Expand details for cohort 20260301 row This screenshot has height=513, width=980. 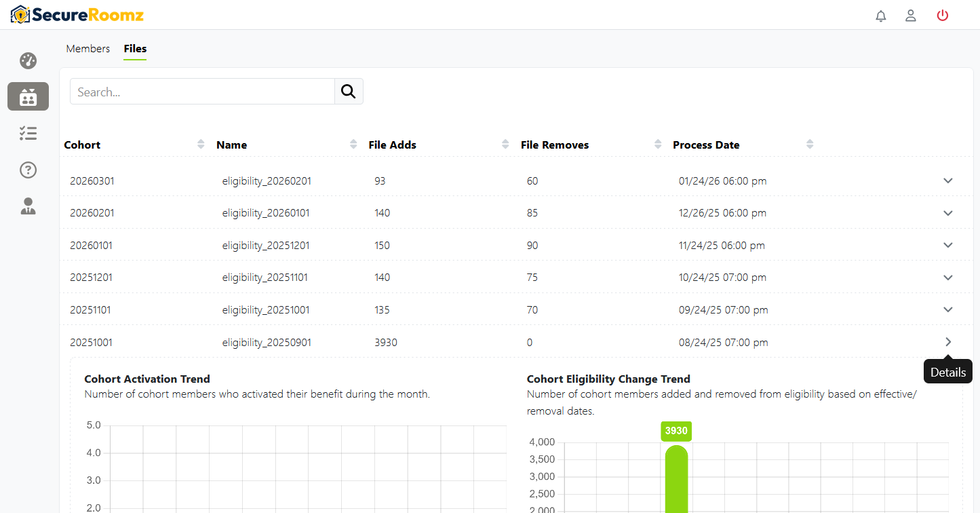[948, 180]
